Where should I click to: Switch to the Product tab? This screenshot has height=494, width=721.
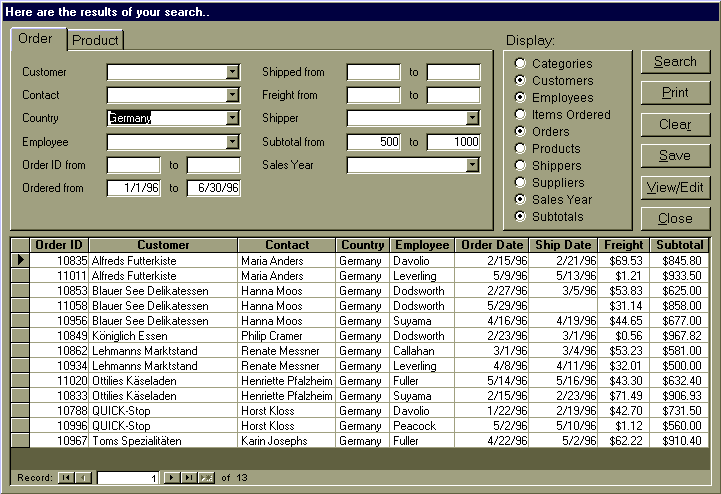point(95,40)
